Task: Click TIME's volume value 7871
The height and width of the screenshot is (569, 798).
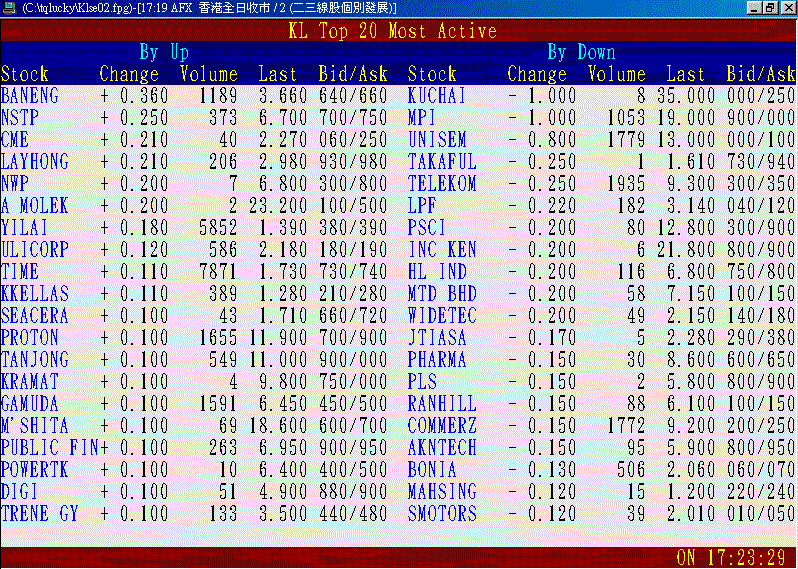Action: (218, 271)
